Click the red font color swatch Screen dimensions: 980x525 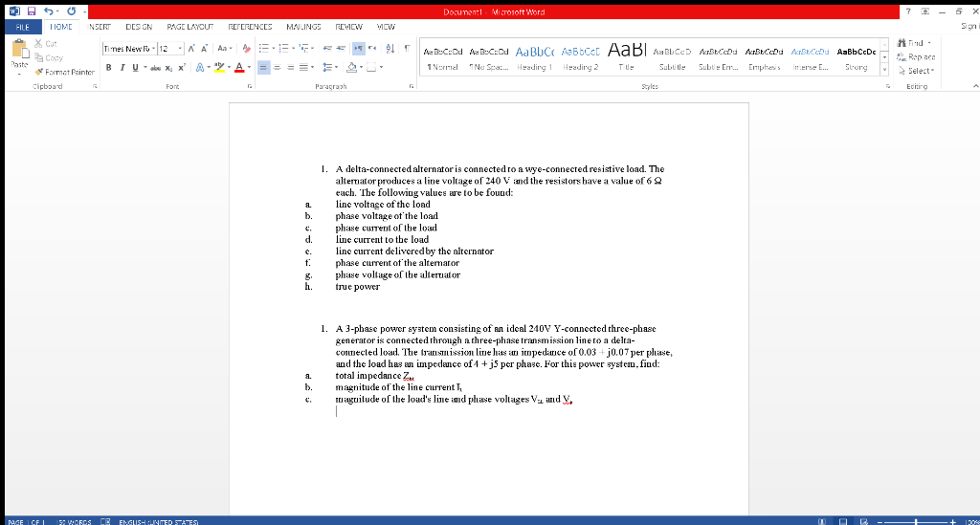click(238, 68)
